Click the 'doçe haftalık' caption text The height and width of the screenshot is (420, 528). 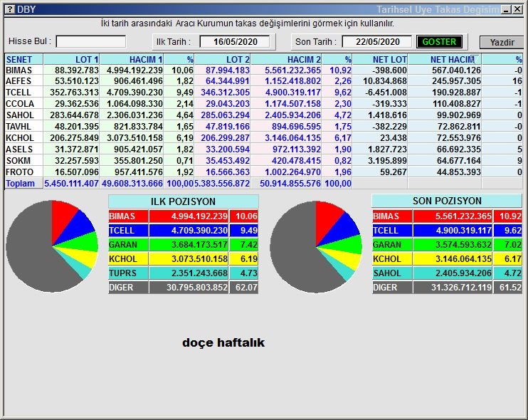tap(223, 342)
